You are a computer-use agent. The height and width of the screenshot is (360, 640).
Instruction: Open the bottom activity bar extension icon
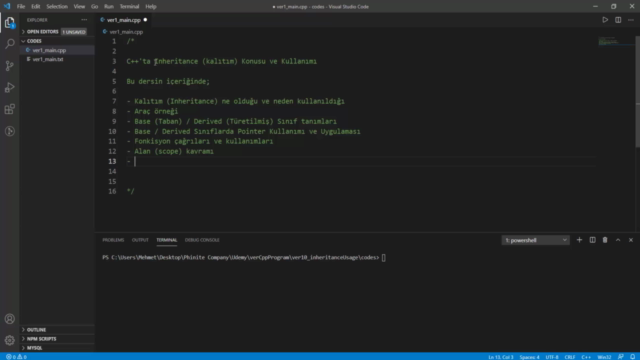click(x=9, y=131)
